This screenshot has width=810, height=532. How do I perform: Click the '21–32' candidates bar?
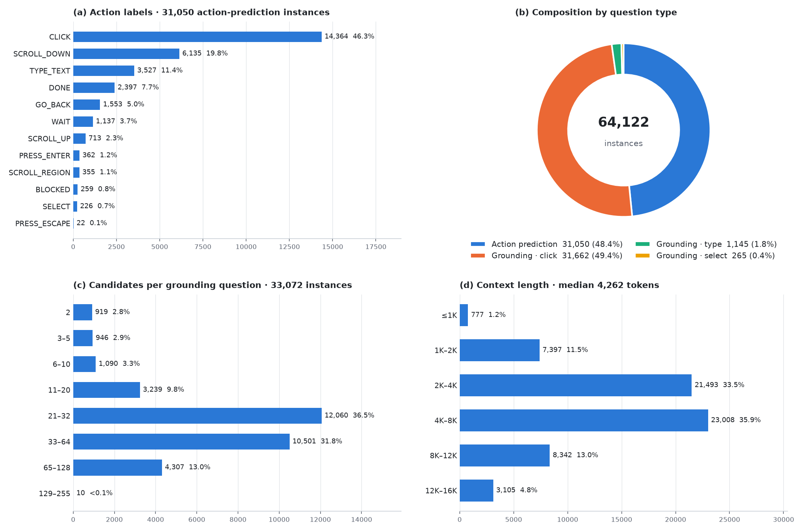(x=197, y=416)
